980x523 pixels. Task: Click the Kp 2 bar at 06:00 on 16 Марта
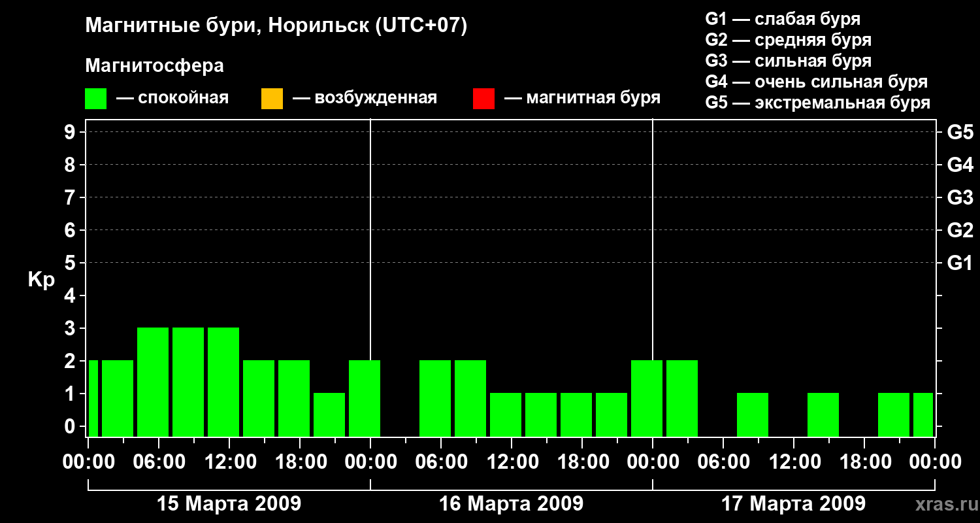435,398
